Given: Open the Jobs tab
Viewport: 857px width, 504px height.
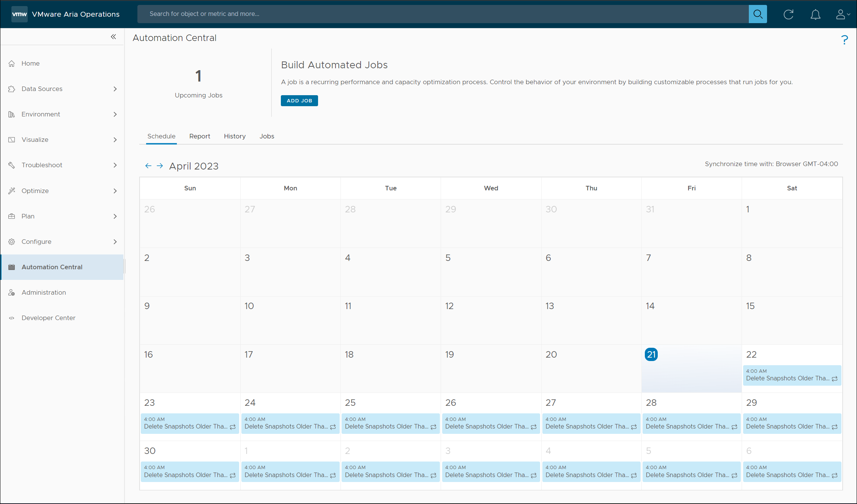Looking at the screenshot, I should 267,136.
